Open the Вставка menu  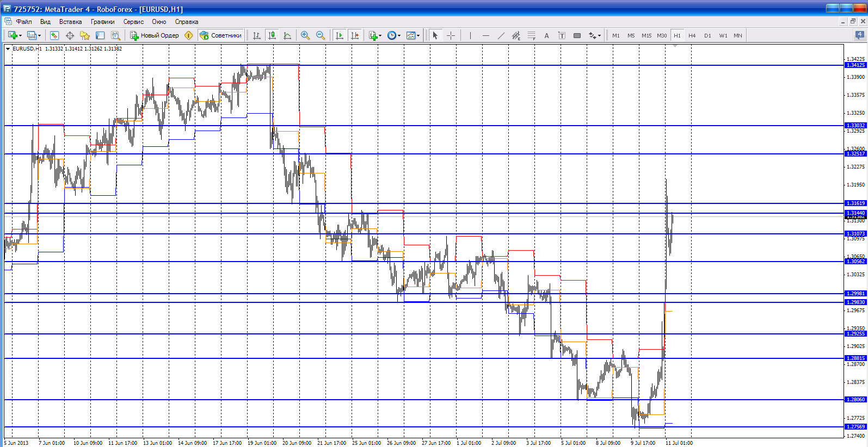tap(71, 22)
